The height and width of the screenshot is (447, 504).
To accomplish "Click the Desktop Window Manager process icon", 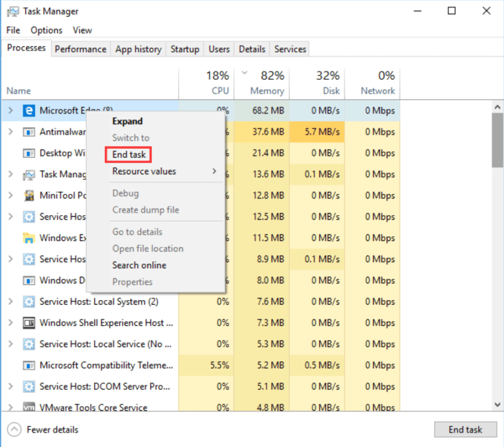I will coord(29,153).
